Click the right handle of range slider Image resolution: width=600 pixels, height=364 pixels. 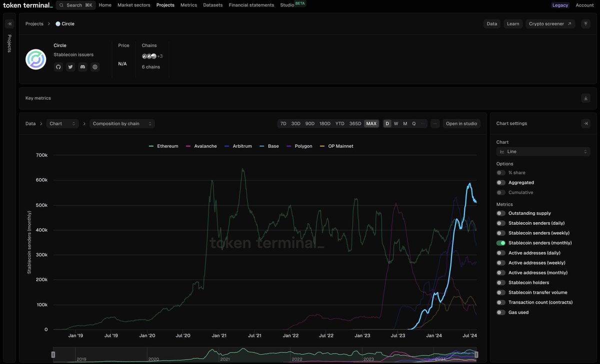476,355
